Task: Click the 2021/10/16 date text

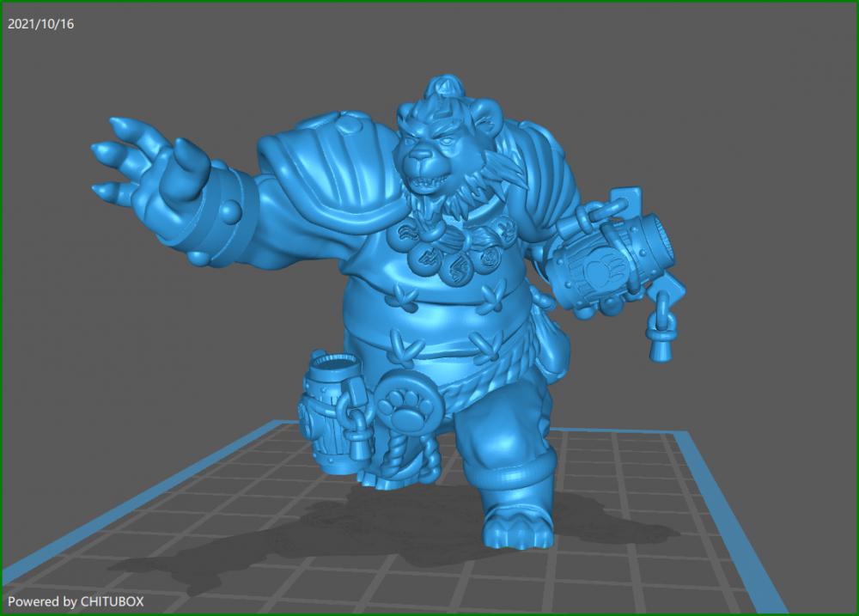Action: coord(40,24)
